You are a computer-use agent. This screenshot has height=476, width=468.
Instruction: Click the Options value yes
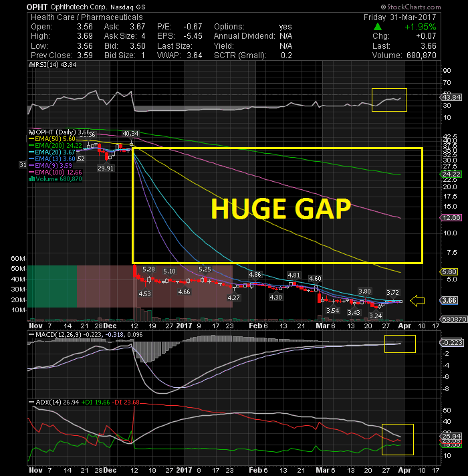tap(285, 27)
